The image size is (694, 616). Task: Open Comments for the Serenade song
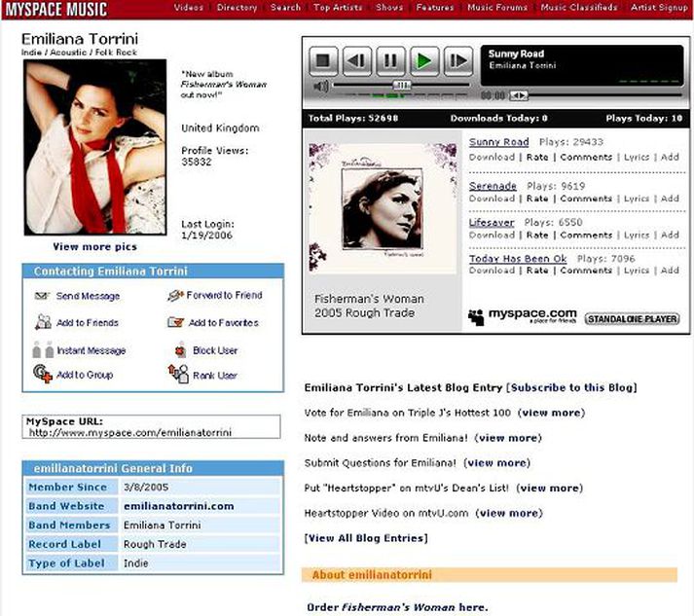point(586,199)
